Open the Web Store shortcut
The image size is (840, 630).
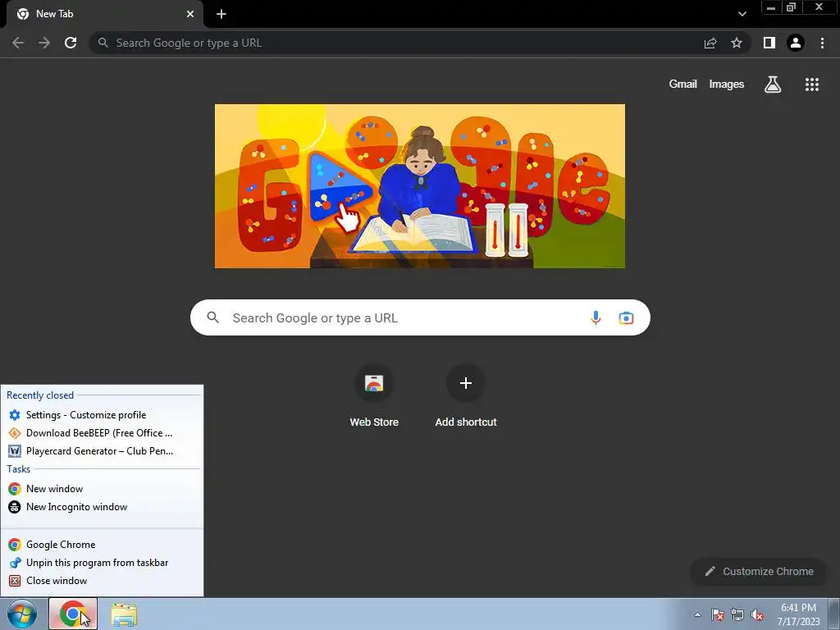[x=374, y=396]
